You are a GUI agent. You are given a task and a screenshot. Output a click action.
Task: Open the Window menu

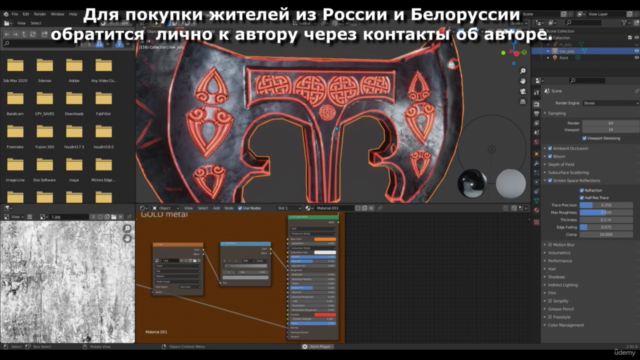click(58, 14)
